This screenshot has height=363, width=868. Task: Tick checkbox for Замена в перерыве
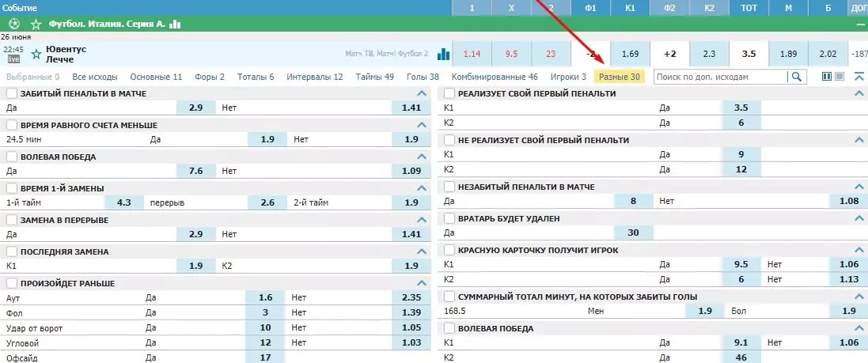(12, 220)
